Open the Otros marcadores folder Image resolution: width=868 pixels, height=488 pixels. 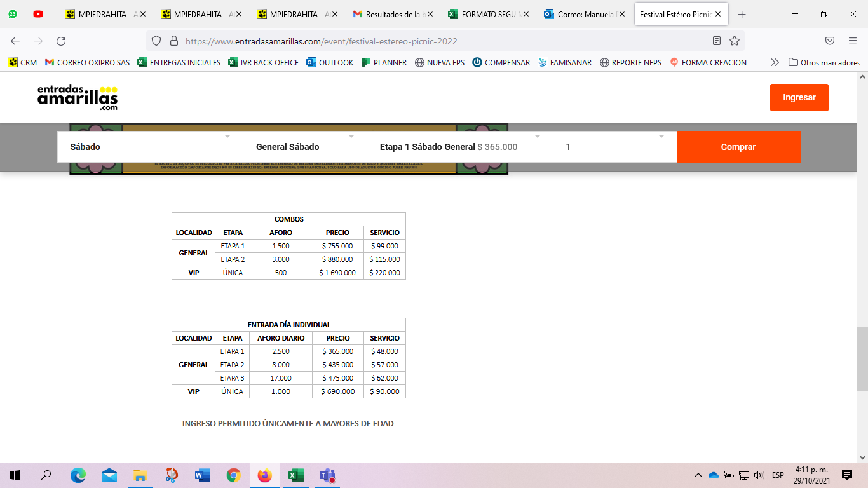824,62
